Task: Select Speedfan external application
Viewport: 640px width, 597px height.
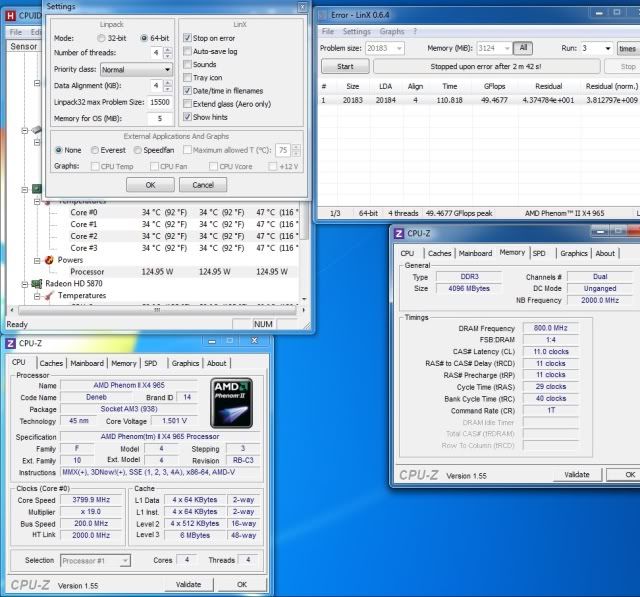Action: click(x=138, y=150)
